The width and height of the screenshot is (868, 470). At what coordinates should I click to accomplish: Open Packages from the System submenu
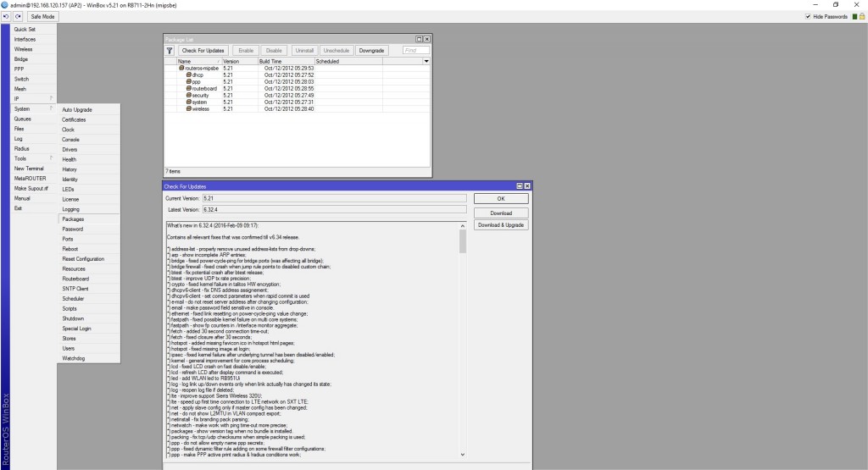73,218
